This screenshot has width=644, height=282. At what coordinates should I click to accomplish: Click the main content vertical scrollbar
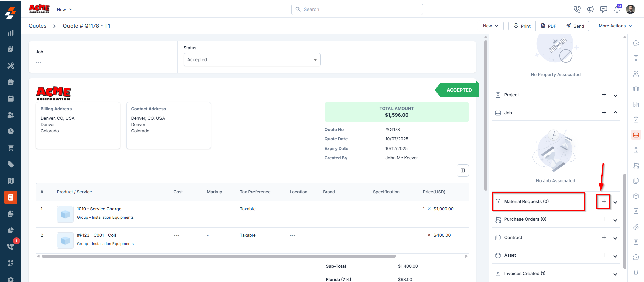pos(486,116)
